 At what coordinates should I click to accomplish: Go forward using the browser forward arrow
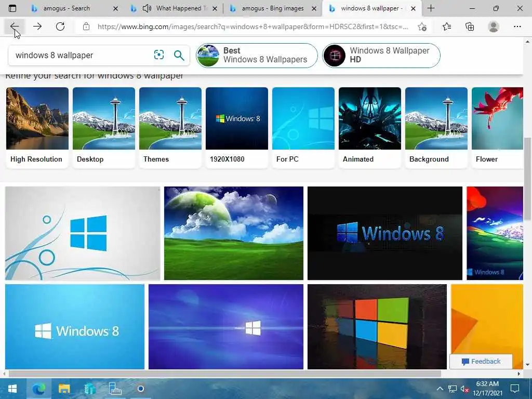click(x=37, y=26)
